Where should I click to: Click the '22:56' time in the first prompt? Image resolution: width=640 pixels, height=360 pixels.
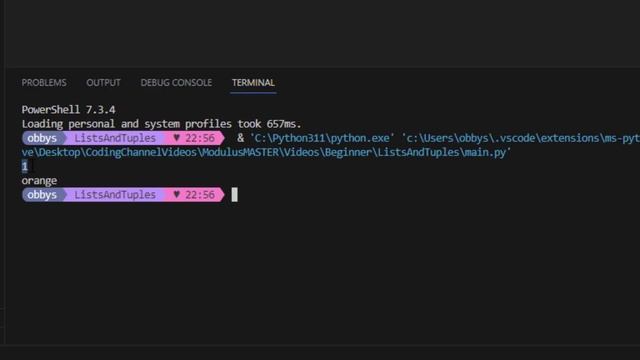click(200, 138)
